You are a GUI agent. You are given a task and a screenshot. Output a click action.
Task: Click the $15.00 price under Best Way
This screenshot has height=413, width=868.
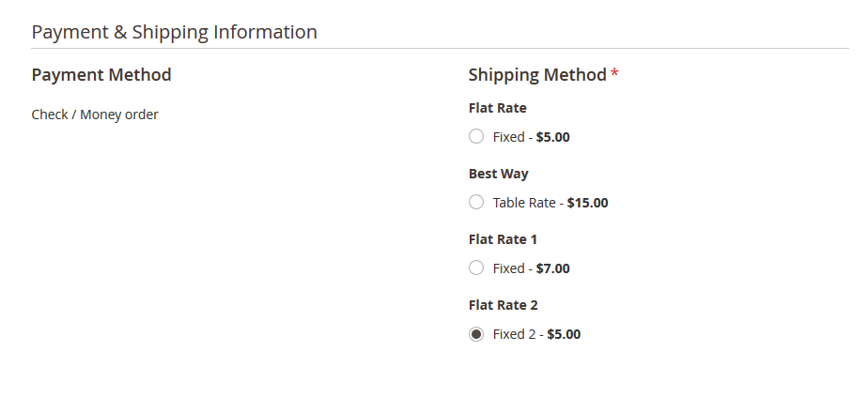587,203
